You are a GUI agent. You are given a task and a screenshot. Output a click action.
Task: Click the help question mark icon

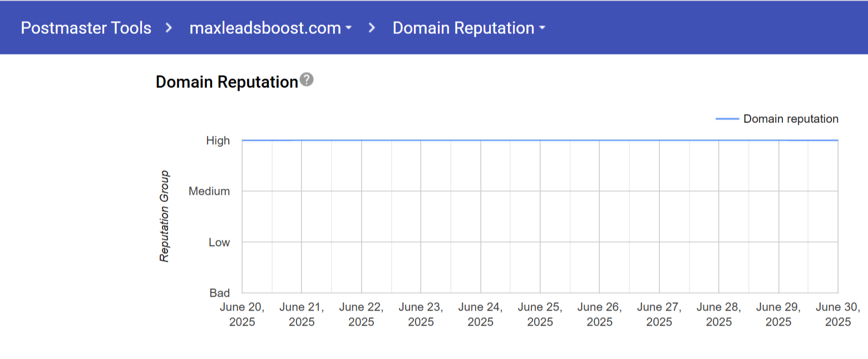pyautogui.click(x=306, y=80)
